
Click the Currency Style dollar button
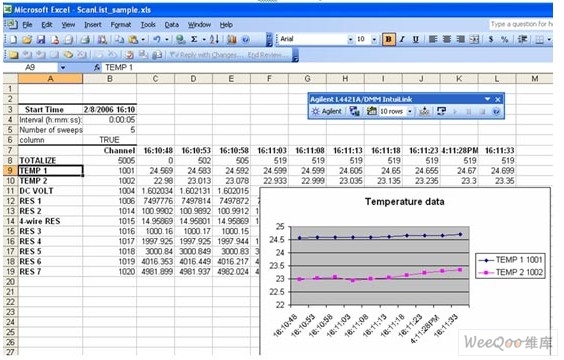[491, 39]
